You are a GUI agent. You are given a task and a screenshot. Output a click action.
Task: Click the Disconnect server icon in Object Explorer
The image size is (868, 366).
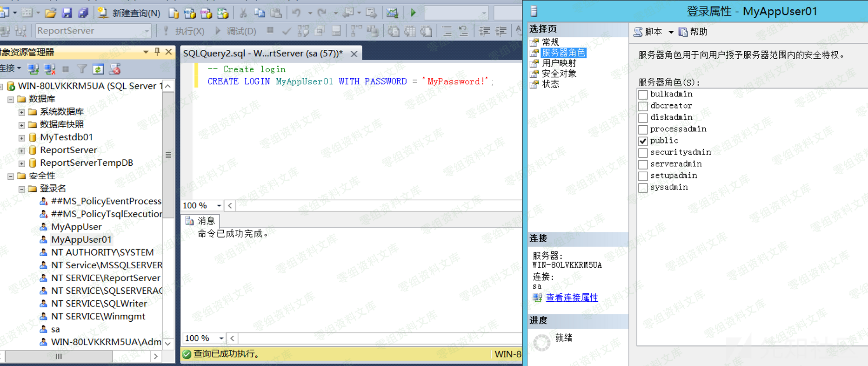coord(49,69)
